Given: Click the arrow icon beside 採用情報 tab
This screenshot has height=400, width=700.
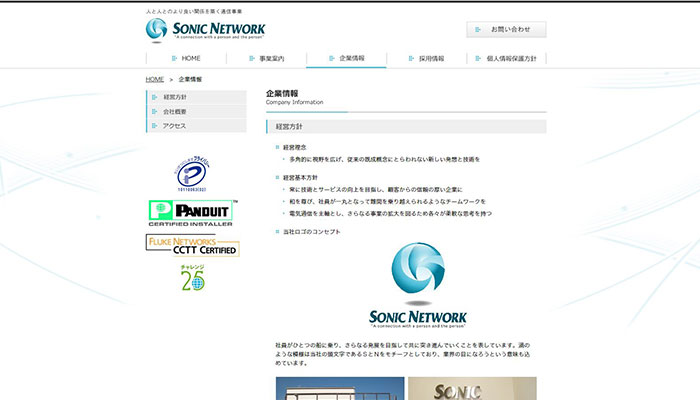Looking at the screenshot, I should pos(411,58).
